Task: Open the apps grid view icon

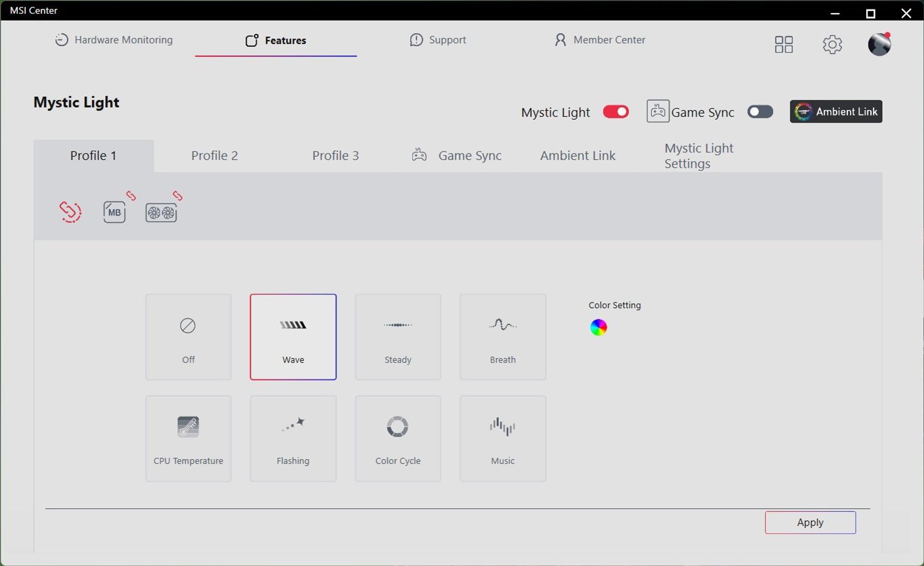Action: pyautogui.click(x=783, y=44)
